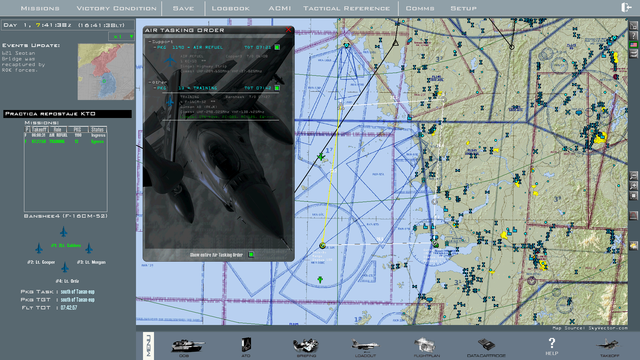The width and height of the screenshot is (640, 360).
Task: Click the US flag icon in right sidebar
Action: click(x=633, y=44)
